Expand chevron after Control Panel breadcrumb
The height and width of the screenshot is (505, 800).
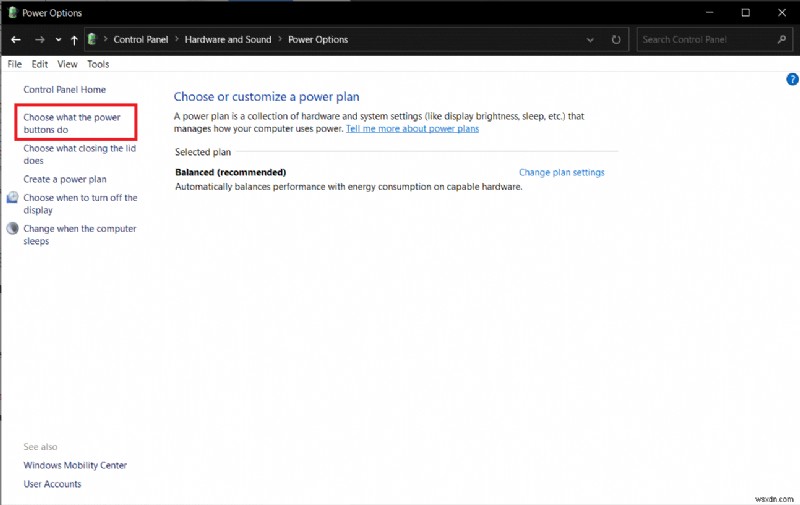coord(177,39)
